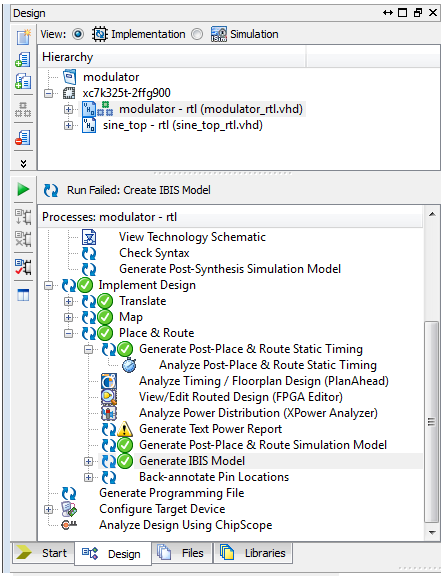Click the ISim Simulation icon
Image resolution: width=445 pixels, height=576 pixels.
pos(219,34)
